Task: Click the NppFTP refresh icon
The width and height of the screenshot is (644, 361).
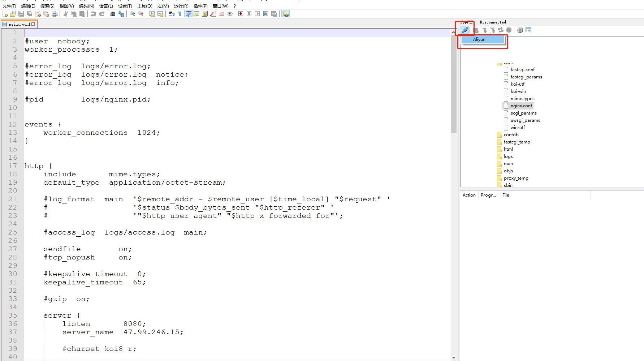Action: pos(501,30)
